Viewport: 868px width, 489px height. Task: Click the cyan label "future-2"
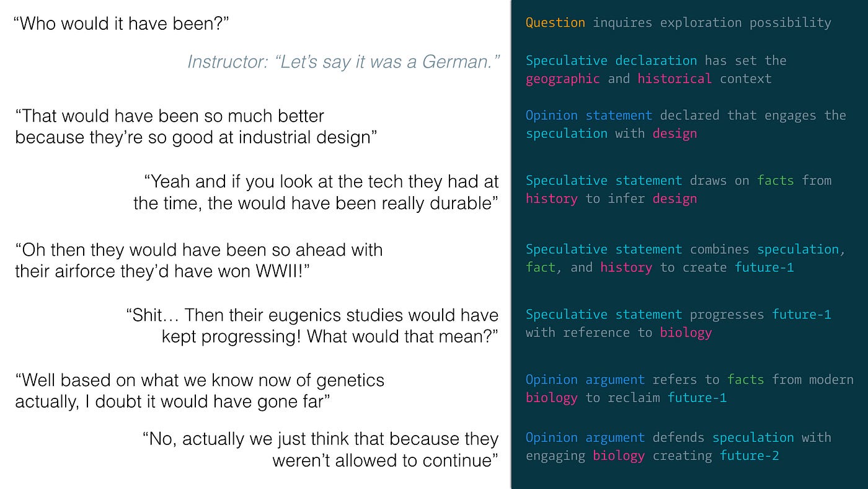pyautogui.click(x=749, y=456)
